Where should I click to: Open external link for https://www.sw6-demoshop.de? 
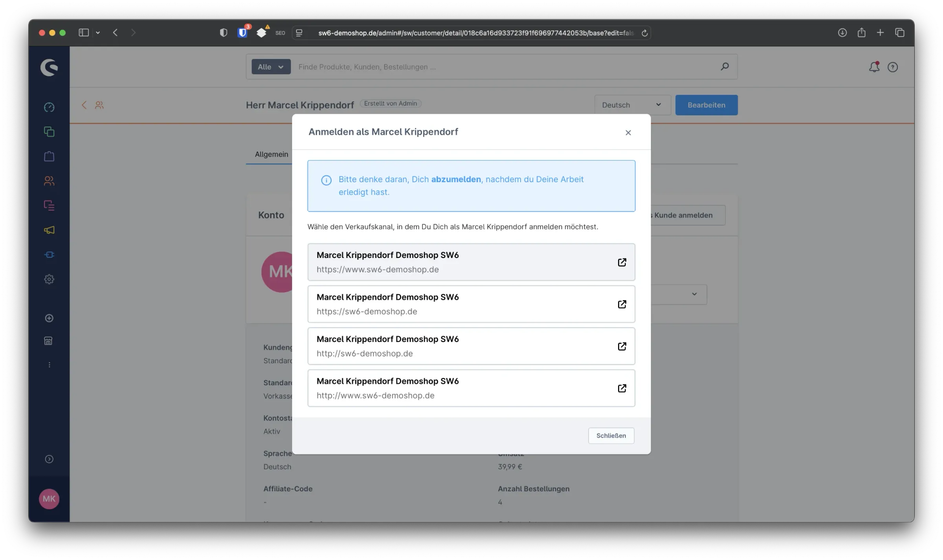click(622, 262)
